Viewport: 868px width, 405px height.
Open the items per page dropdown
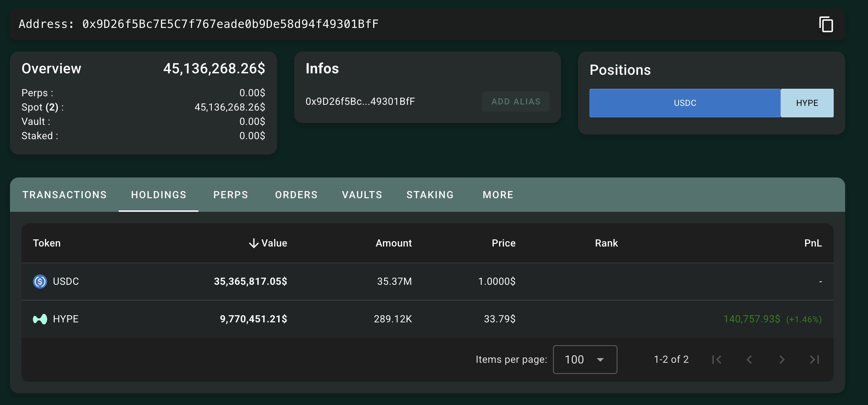[x=585, y=360]
